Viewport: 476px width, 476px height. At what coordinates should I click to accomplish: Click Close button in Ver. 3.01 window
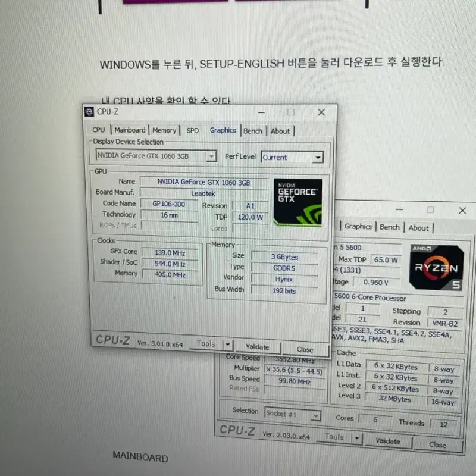pyautogui.click(x=305, y=349)
